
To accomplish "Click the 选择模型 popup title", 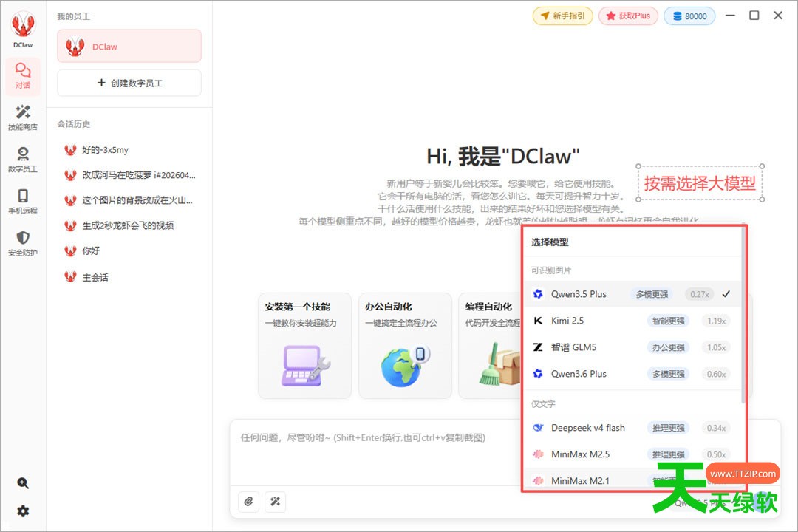I will [550, 242].
